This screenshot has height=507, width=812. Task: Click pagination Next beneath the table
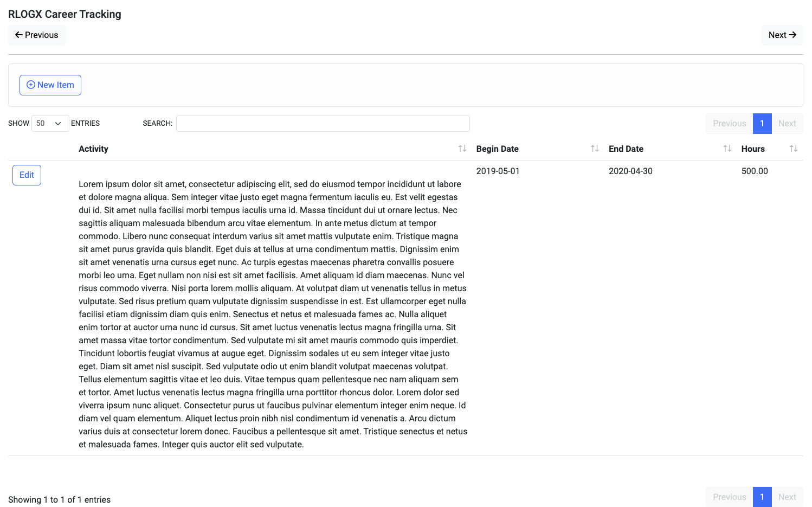pyautogui.click(x=787, y=497)
